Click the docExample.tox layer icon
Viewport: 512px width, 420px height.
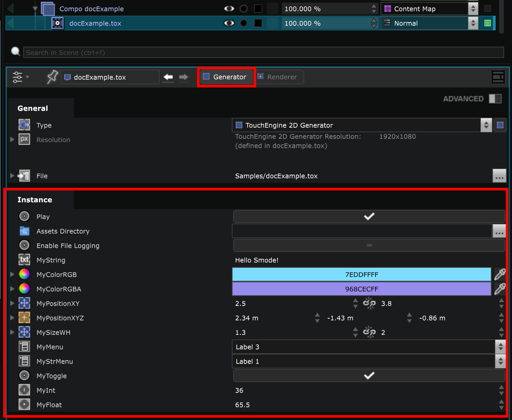coord(58,23)
